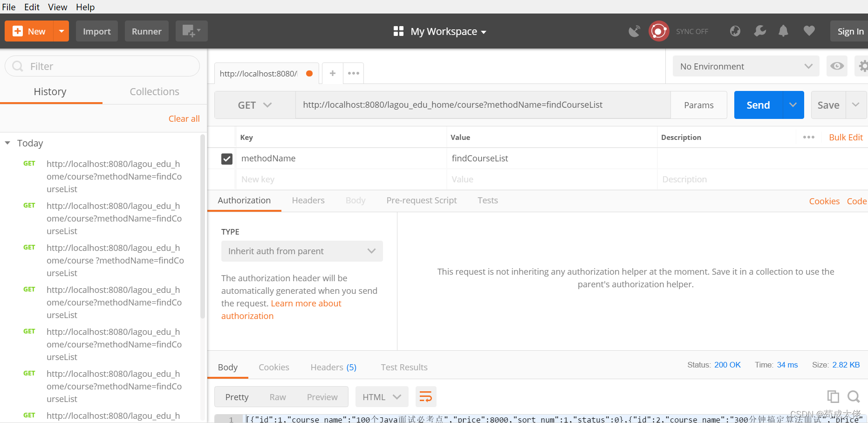868x423 pixels.
Task: Open settings wrench icon
Action: click(x=760, y=31)
